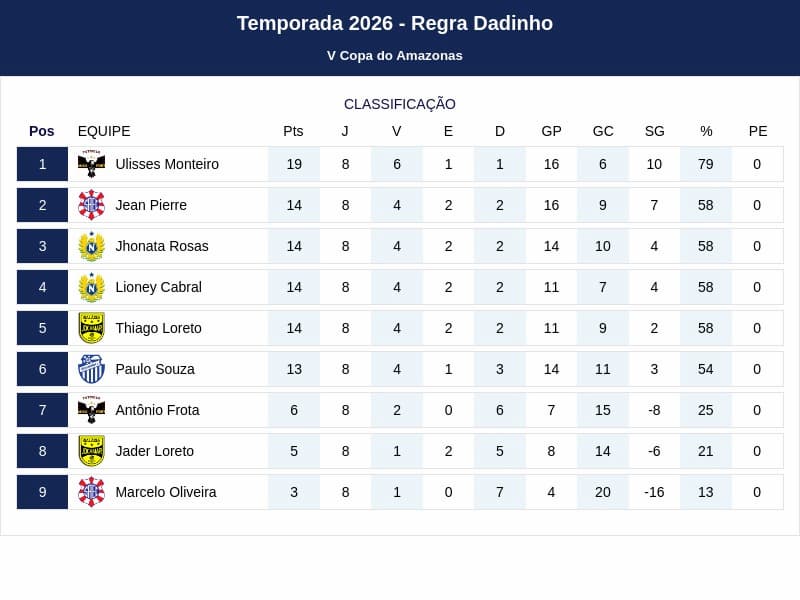The image size is (800, 600).
Task: Click the EQUIPE column header
Action: point(104,131)
